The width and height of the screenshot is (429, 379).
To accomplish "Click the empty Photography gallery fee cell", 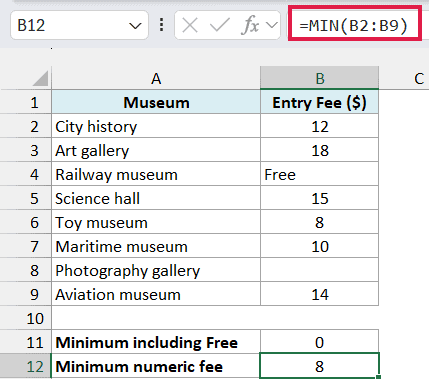I will (x=319, y=270).
